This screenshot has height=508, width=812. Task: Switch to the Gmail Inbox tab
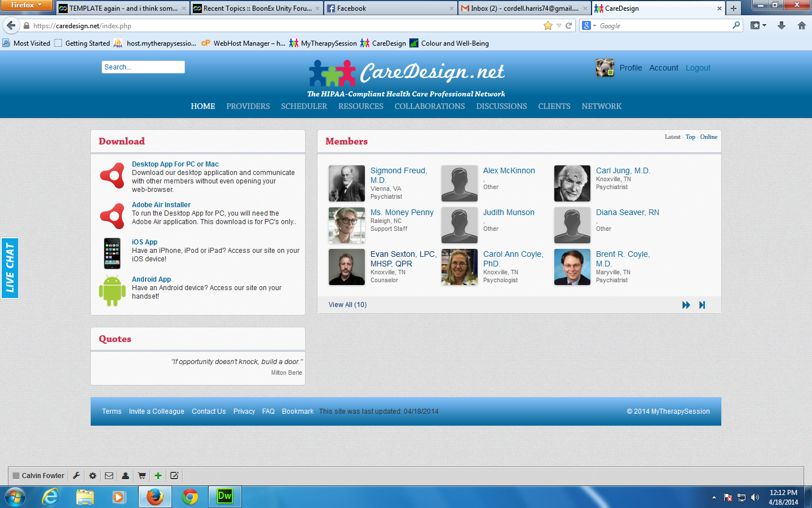(x=524, y=8)
